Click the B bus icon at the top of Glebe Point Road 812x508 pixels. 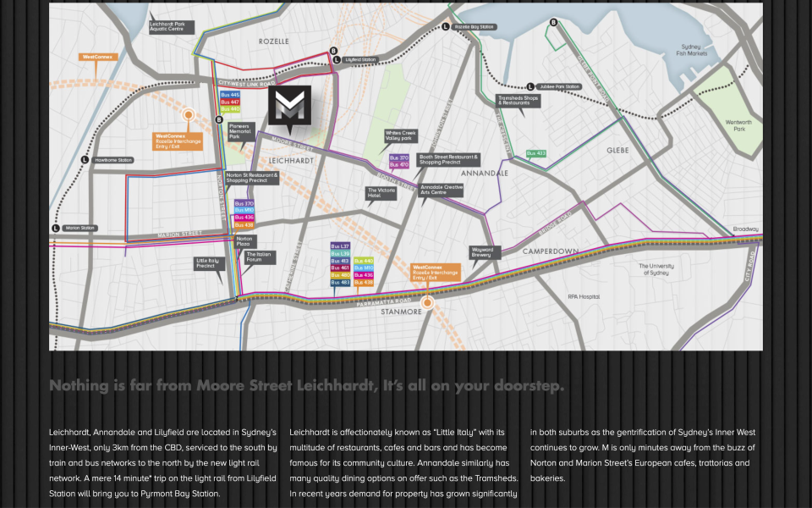click(553, 22)
